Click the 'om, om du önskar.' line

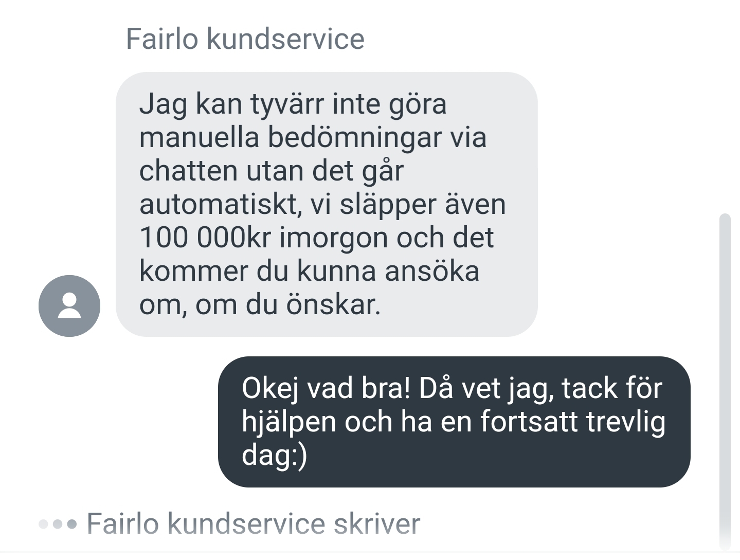point(260,304)
